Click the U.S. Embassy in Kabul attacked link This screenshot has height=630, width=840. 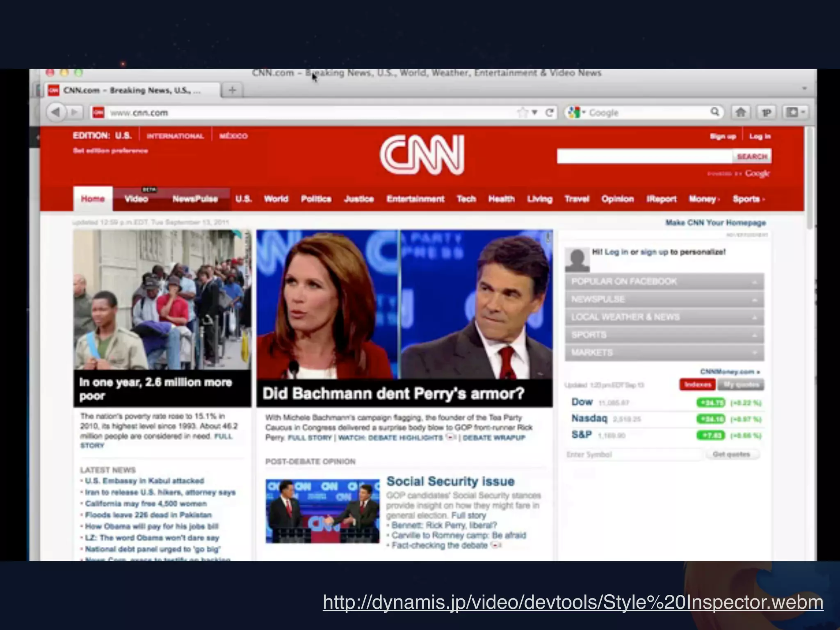(x=144, y=481)
